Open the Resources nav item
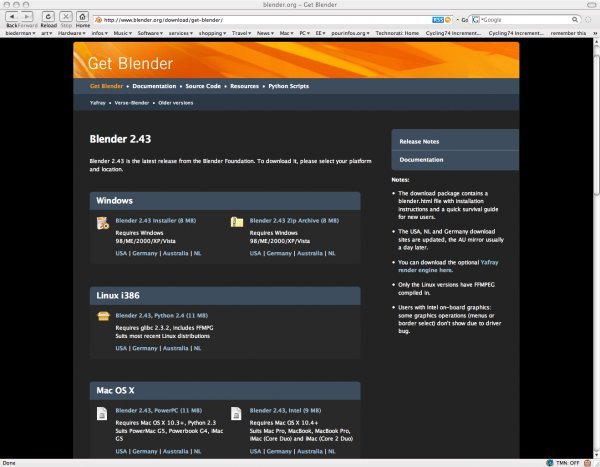Screen dimensions: 600x467 pyautogui.click(x=245, y=86)
